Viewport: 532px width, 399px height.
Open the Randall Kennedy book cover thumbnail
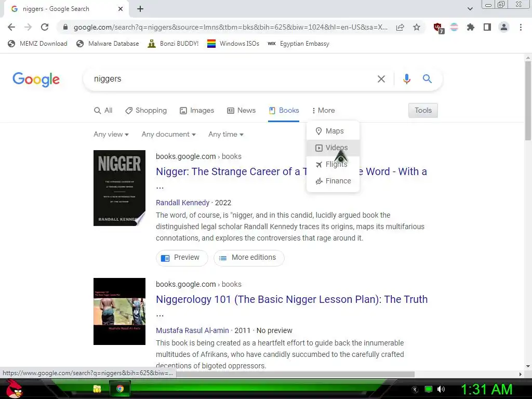point(119,188)
